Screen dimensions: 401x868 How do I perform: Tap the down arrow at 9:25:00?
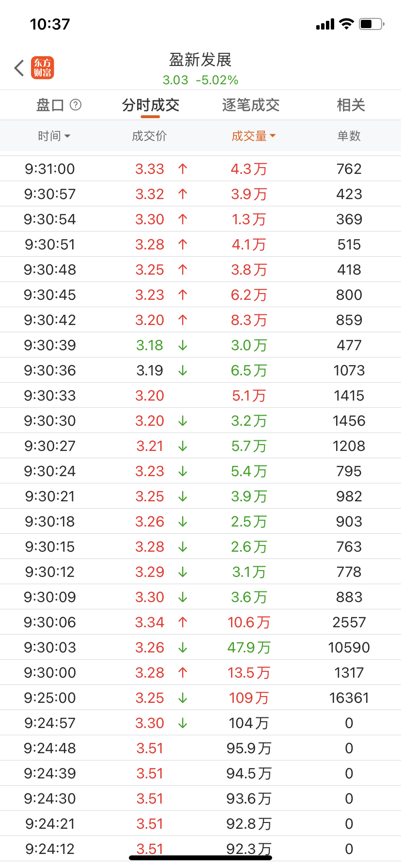pyautogui.click(x=183, y=698)
